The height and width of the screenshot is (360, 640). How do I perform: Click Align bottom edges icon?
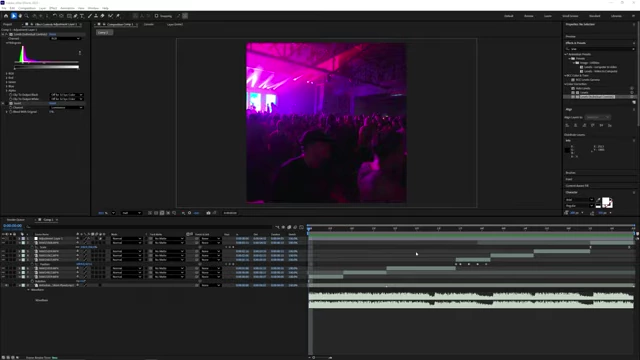point(610,125)
